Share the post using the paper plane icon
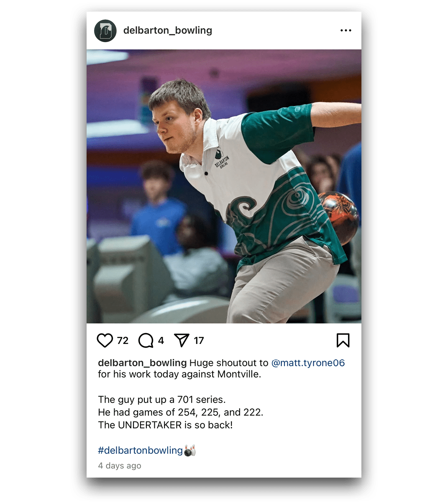 coord(182,341)
